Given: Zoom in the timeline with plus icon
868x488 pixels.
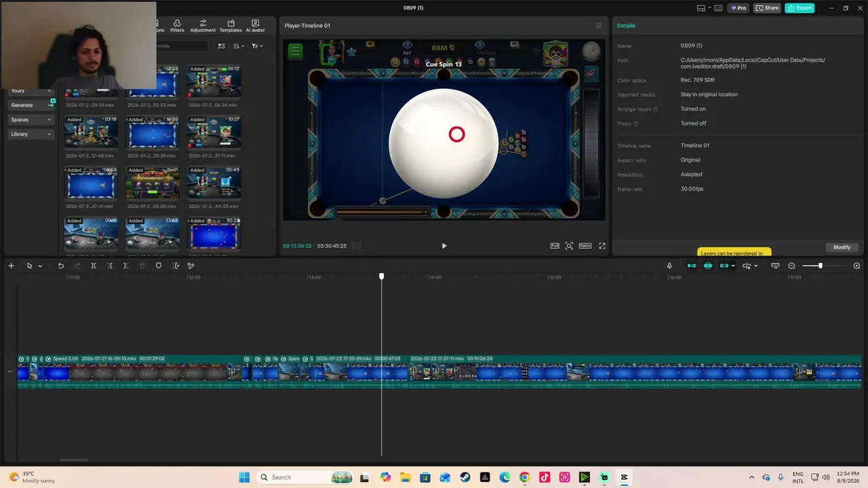Looking at the screenshot, I should [856, 266].
